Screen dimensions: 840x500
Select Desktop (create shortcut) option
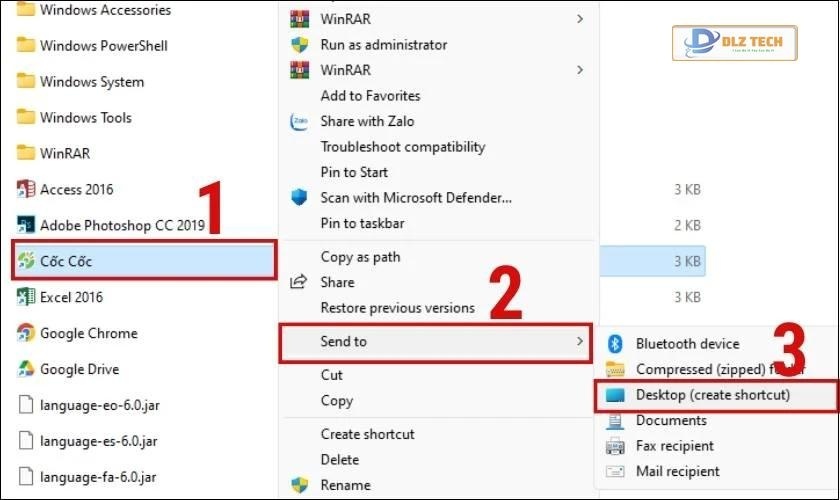[x=712, y=395]
